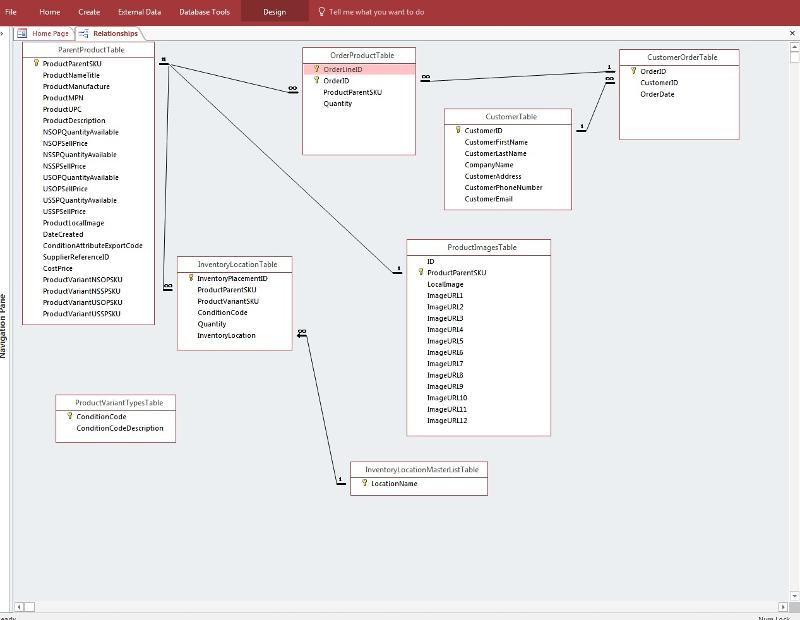This screenshot has height=620, width=800.
Task: Click the CustomerID key icon in CustomerTable
Action: click(458, 131)
